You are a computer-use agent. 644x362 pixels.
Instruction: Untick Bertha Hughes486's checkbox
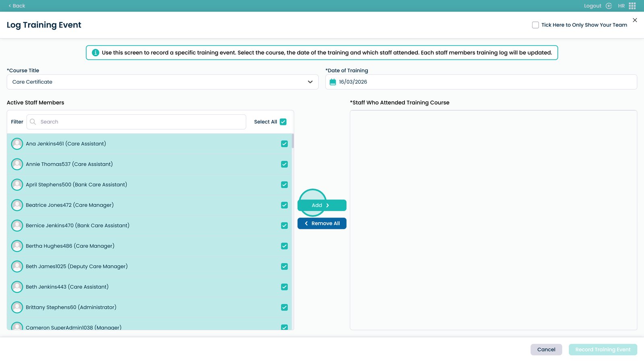(x=284, y=246)
